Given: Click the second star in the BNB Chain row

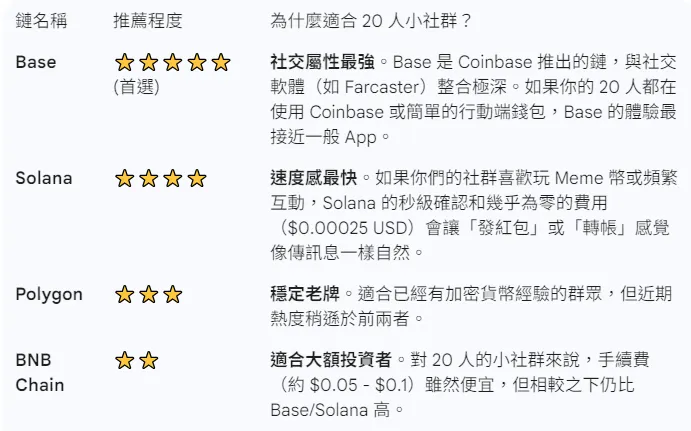Looking at the screenshot, I should tap(149, 360).
